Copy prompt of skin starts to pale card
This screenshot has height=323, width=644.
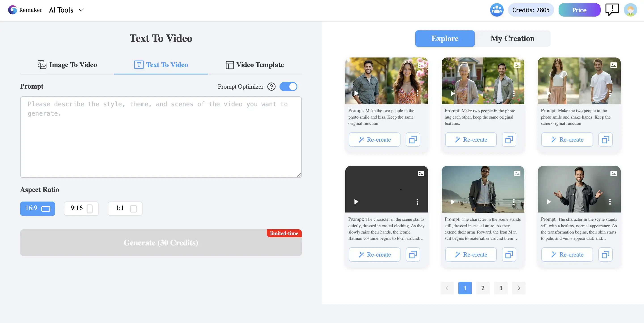click(605, 255)
